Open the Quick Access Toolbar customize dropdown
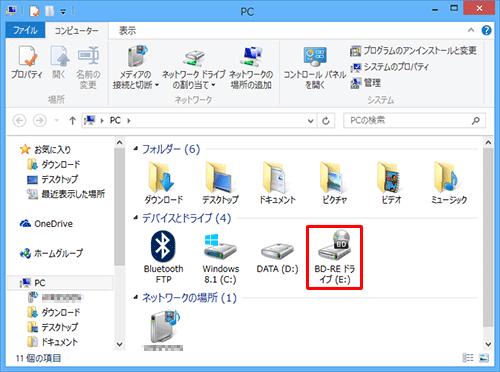Viewport: 500px width, 372px height. click(x=63, y=12)
